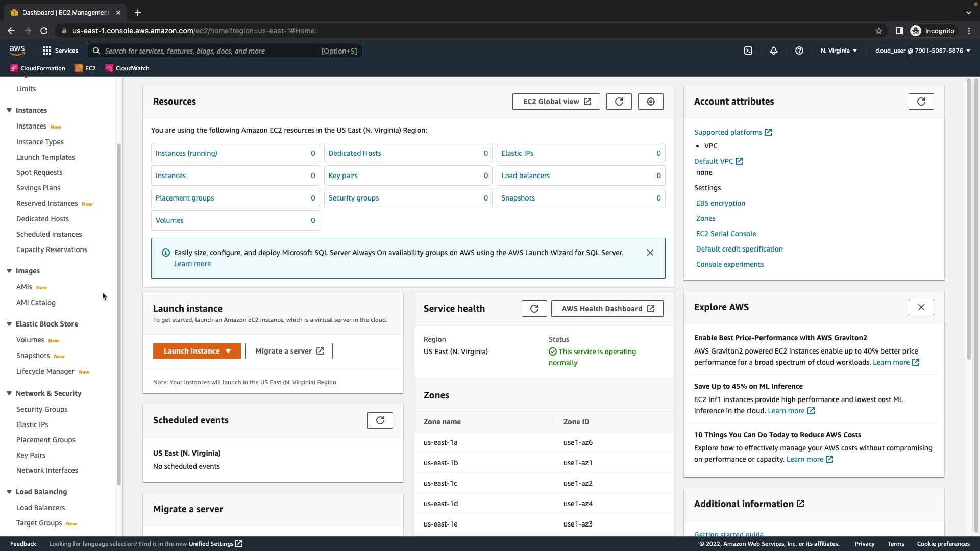Close the Explore AWS panel

tap(921, 307)
